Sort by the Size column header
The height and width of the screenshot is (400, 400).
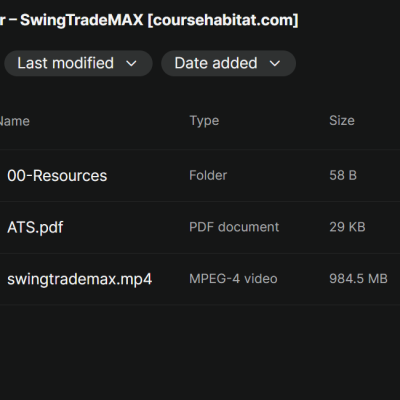pyautogui.click(x=342, y=120)
